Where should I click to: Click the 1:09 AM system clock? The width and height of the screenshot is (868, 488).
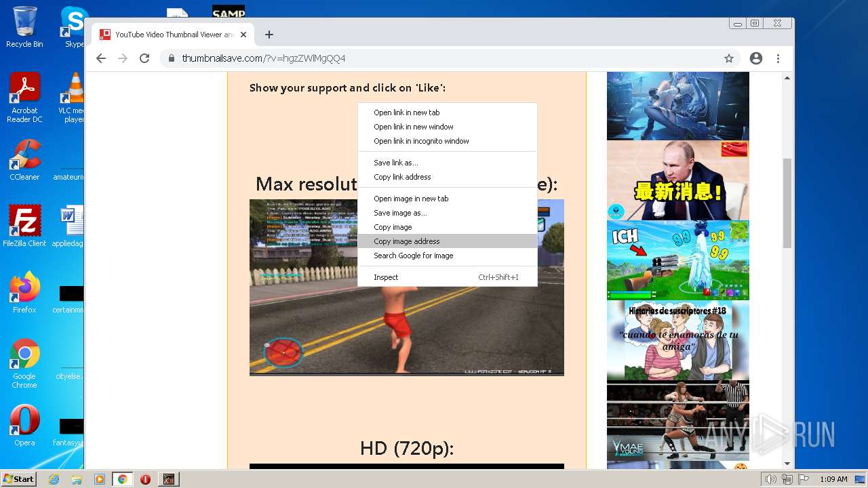[x=833, y=479]
